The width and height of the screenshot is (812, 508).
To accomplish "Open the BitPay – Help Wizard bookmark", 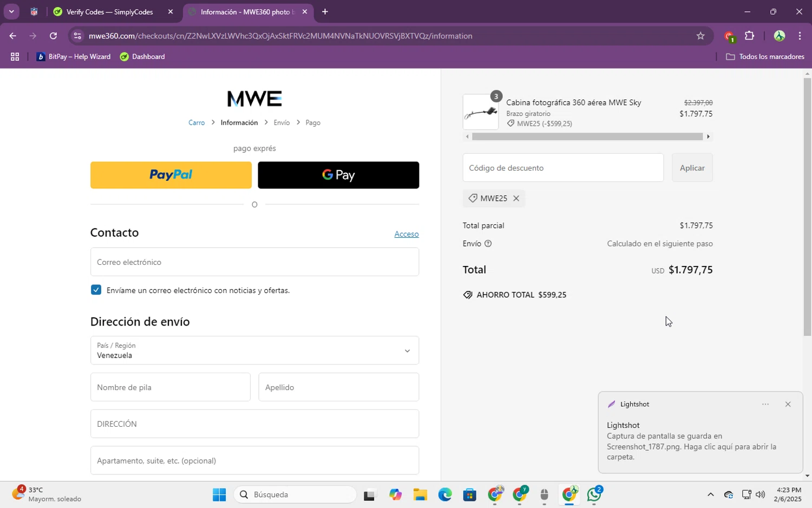I will click(x=74, y=57).
